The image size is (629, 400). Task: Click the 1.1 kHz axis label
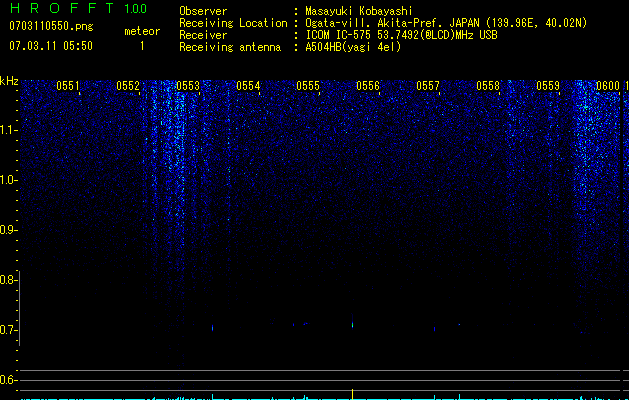coord(8,130)
